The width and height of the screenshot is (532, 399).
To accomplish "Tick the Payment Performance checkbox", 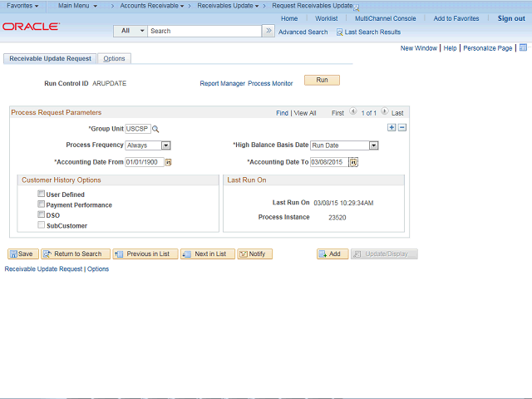I will (x=41, y=204).
